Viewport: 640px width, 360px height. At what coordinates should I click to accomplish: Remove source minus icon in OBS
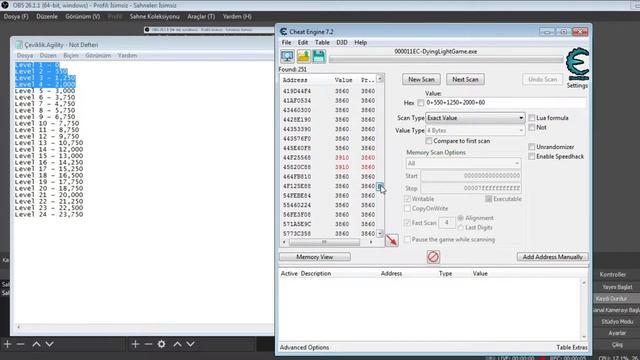point(148,344)
